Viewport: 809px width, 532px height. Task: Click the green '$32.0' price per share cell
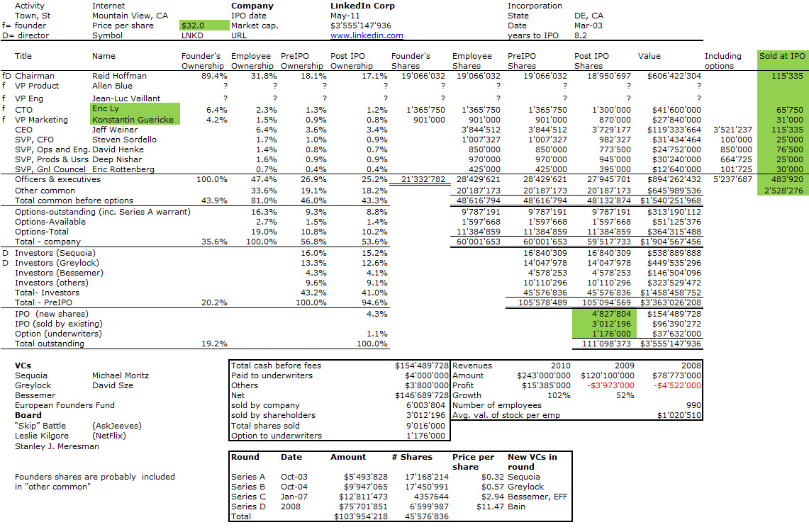point(204,26)
